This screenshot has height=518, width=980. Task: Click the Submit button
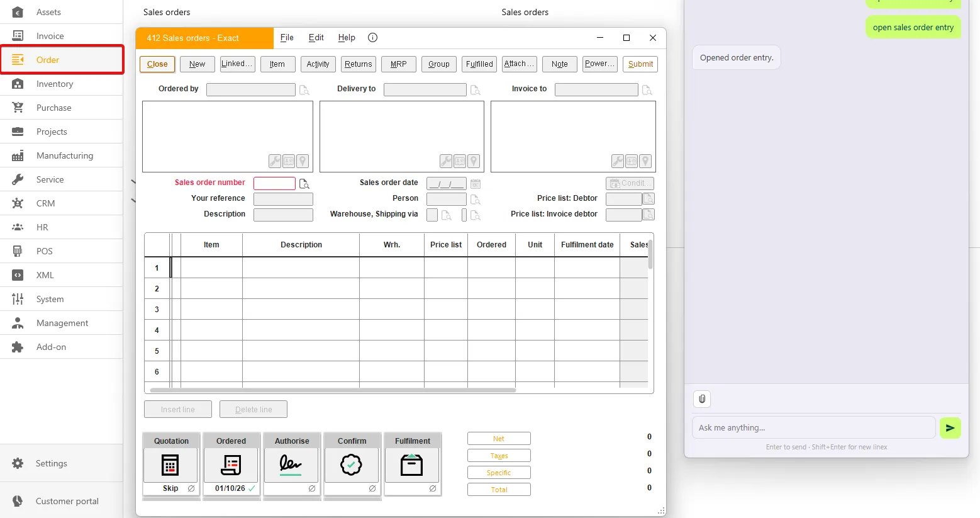640,64
